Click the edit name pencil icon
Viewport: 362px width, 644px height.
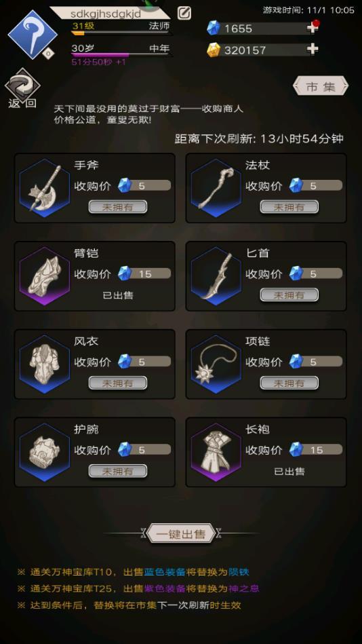[184, 13]
